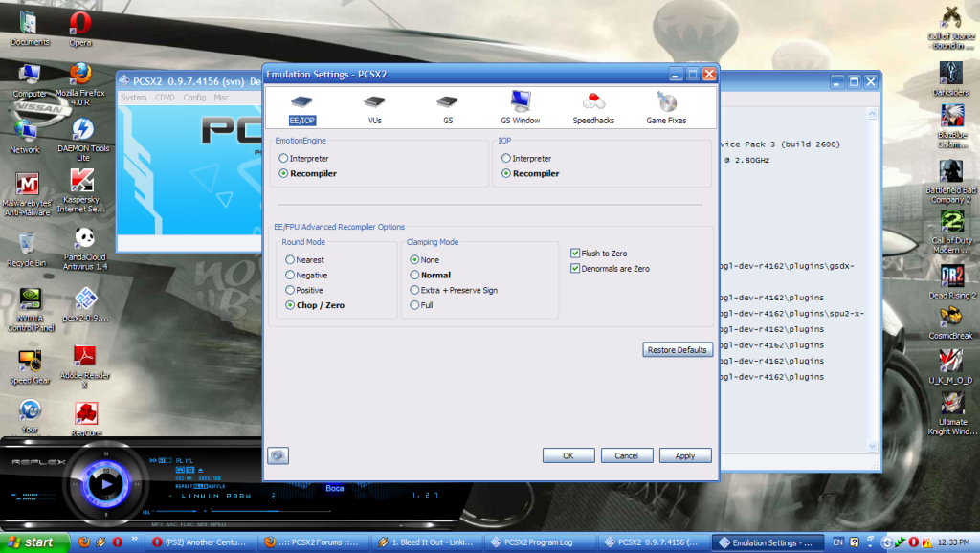Select the PandaCloud Antivirus 1.4 desktop icon
The image size is (980, 553).
(85, 249)
